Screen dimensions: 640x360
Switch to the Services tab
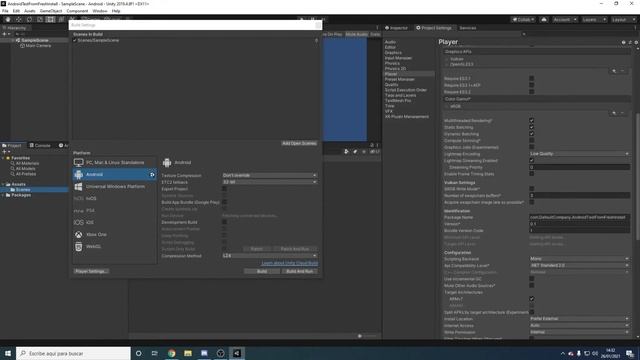point(468,28)
